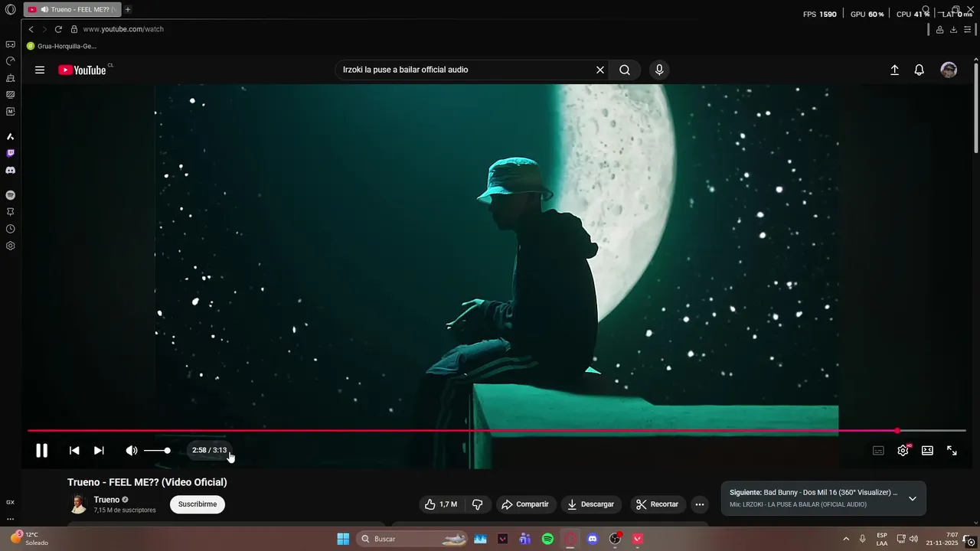Open the YouTube hamburger guide menu
This screenshot has height=551, width=980.
pyautogui.click(x=40, y=70)
